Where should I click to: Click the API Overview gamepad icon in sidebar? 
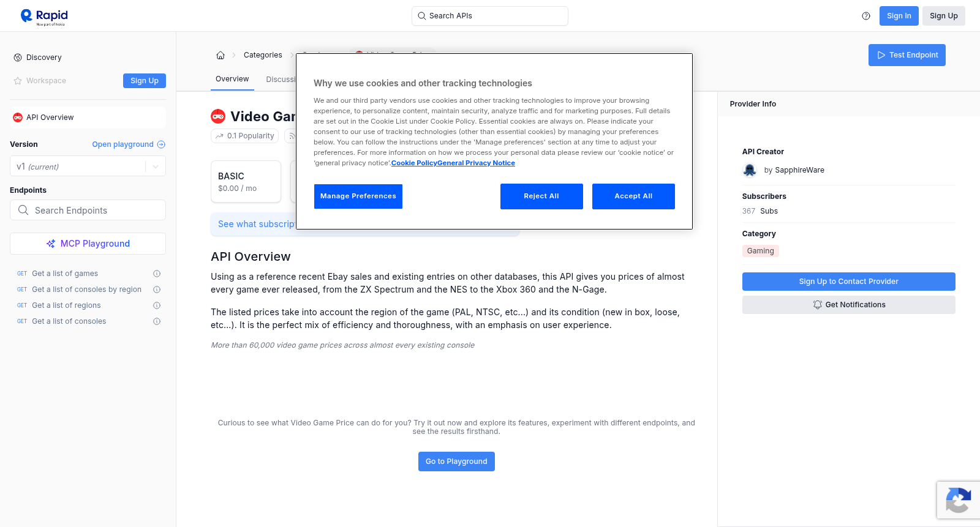18,118
